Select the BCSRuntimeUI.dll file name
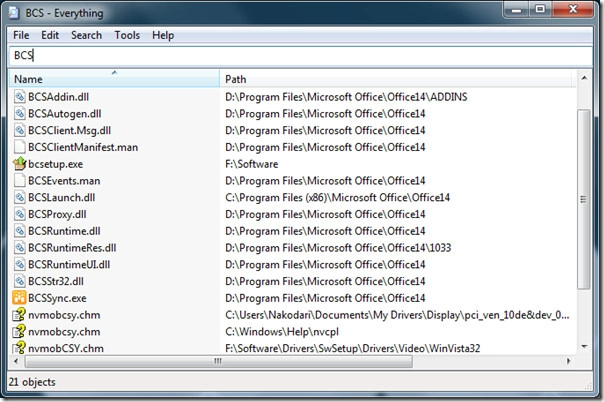Viewport: 604px width, 402px height. 69,265
